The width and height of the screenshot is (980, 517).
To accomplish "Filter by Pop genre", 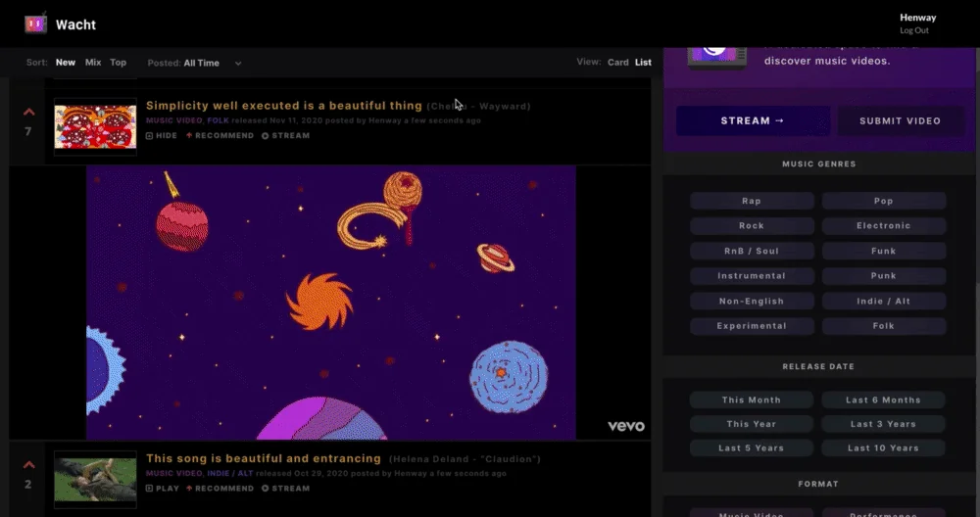I will pos(884,201).
